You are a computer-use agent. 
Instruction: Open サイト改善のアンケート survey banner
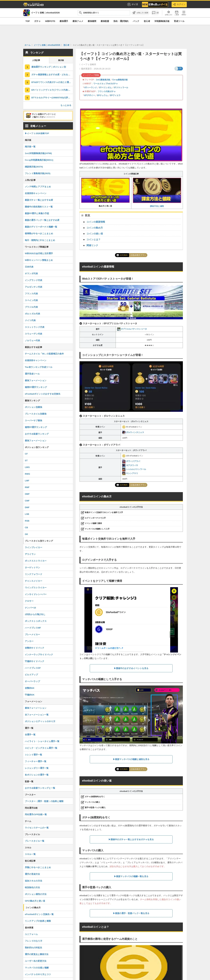pyautogui.click(x=48, y=115)
